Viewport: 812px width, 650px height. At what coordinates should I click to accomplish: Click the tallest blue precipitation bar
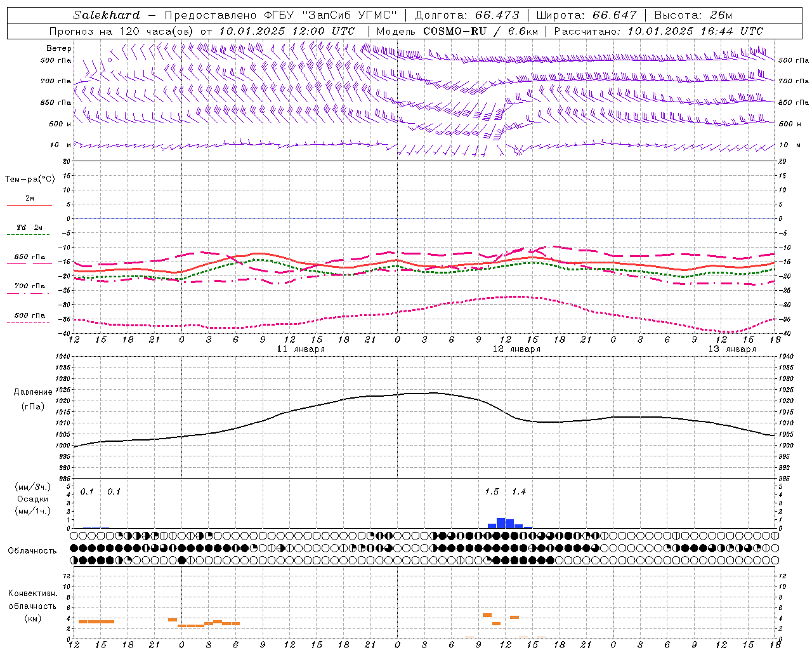pyautogui.click(x=501, y=523)
